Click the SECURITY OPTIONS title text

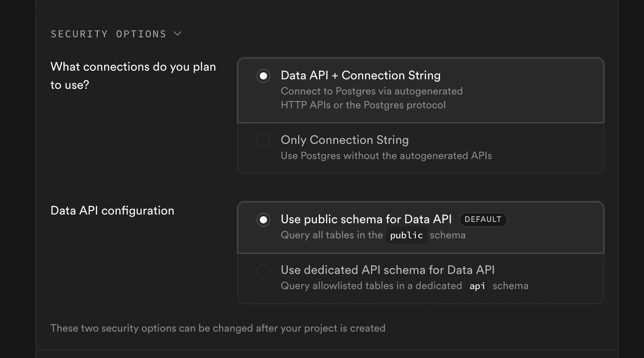click(x=108, y=33)
